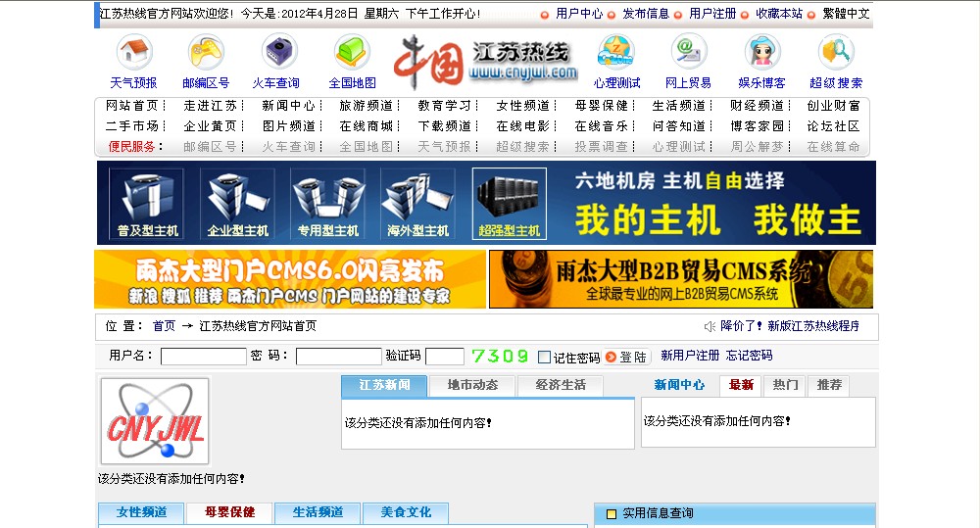Open the 新用户注册 link

[x=690, y=356]
